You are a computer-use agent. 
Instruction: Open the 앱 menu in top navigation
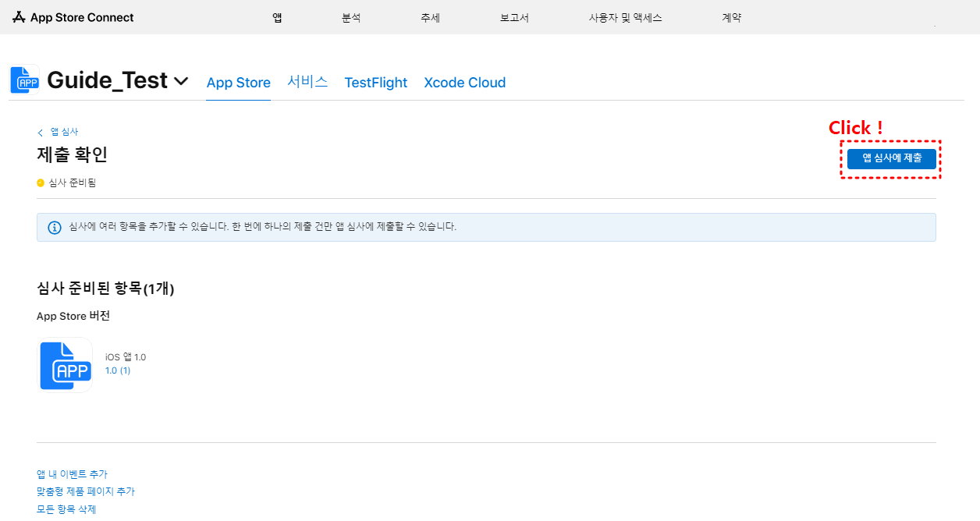point(277,17)
